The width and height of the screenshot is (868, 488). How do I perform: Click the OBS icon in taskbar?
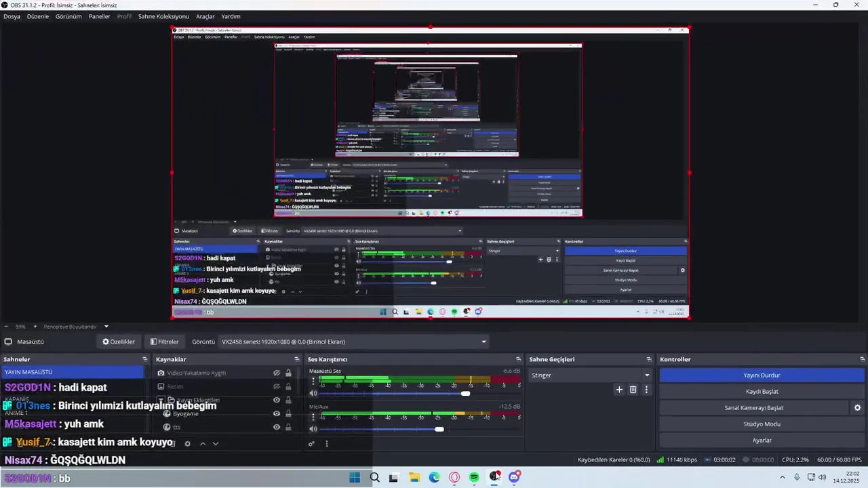click(x=494, y=477)
